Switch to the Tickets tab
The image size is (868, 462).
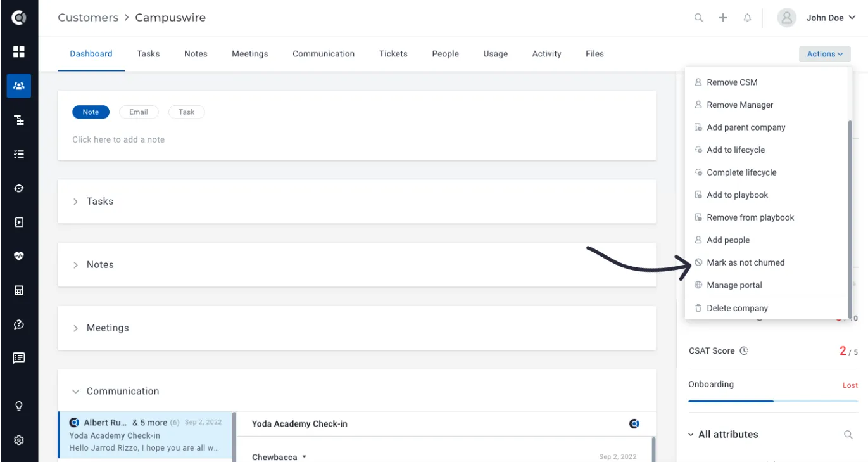pos(393,54)
